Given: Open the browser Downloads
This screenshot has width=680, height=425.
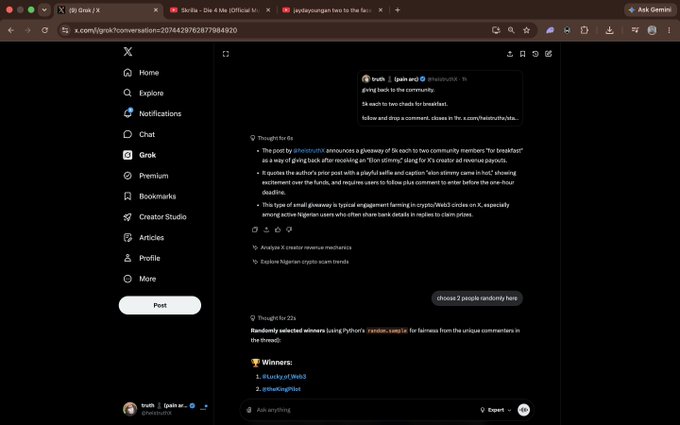Looking at the screenshot, I should click(609, 30).
